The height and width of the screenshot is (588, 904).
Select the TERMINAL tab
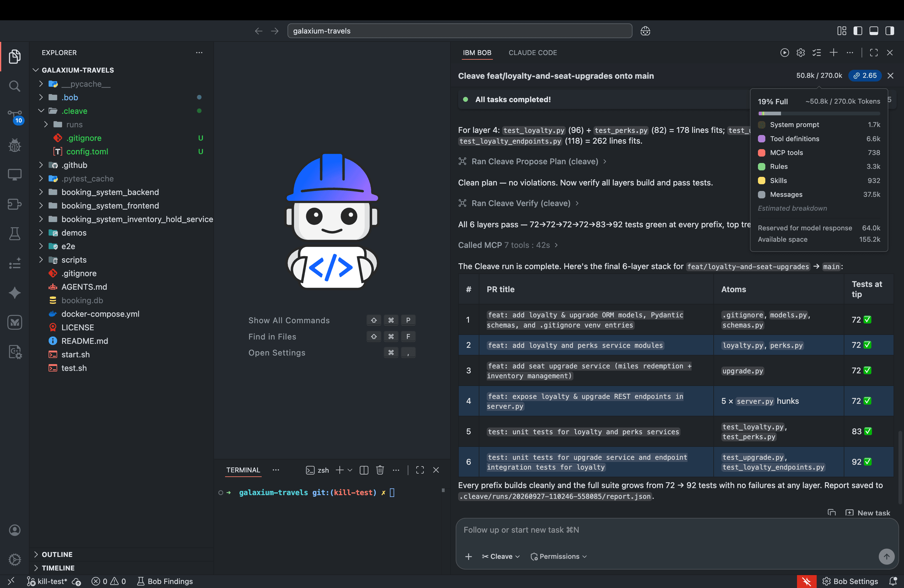pos(243,470)
